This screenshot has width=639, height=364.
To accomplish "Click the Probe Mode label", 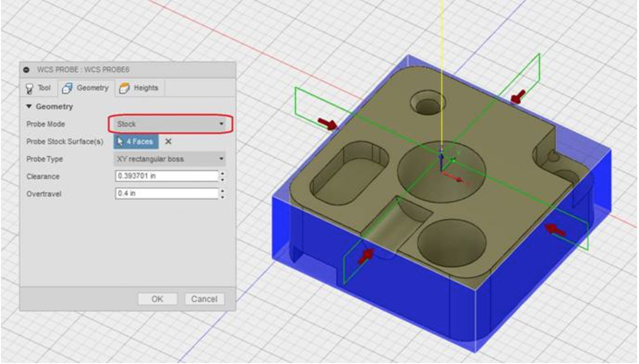I will (x=45, y=124).
